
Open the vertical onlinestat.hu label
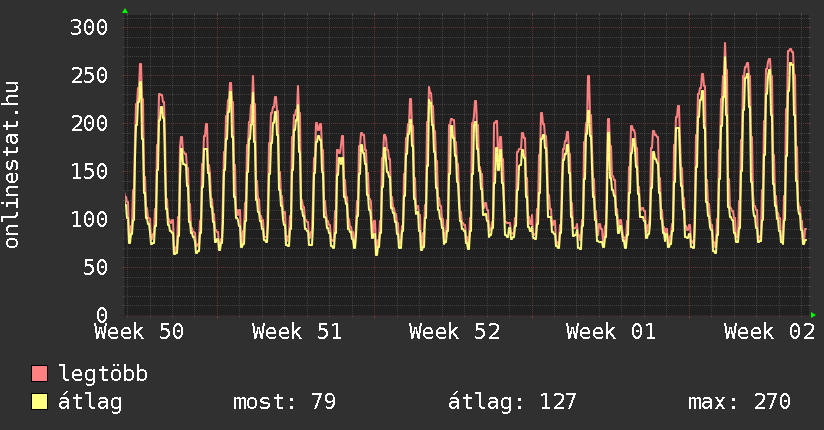13,166
